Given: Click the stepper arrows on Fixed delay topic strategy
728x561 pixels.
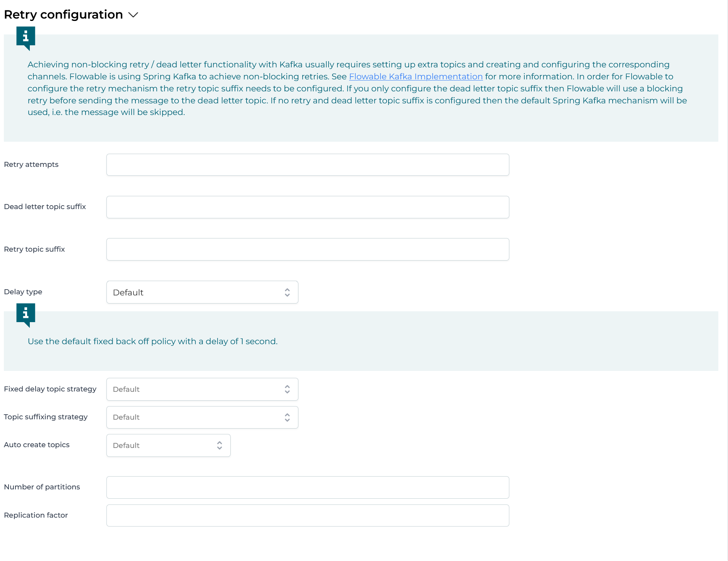Looking at the screenshot, I should pyautogui.click(x=287, y=389).
